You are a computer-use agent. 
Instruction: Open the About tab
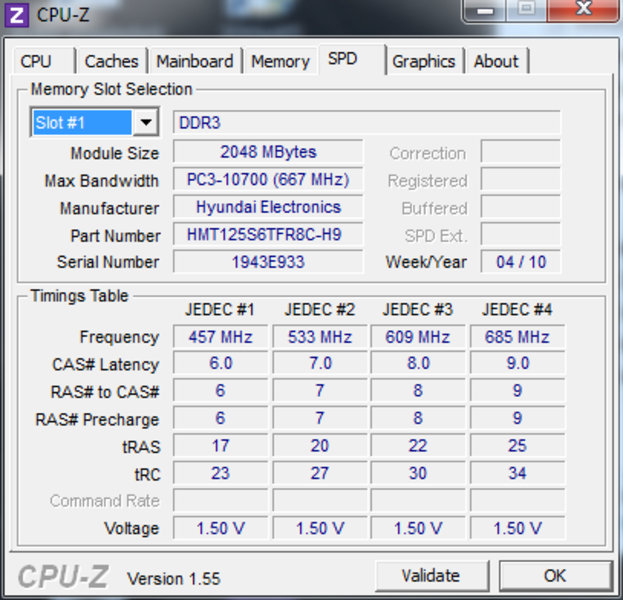tap(497, 61)
